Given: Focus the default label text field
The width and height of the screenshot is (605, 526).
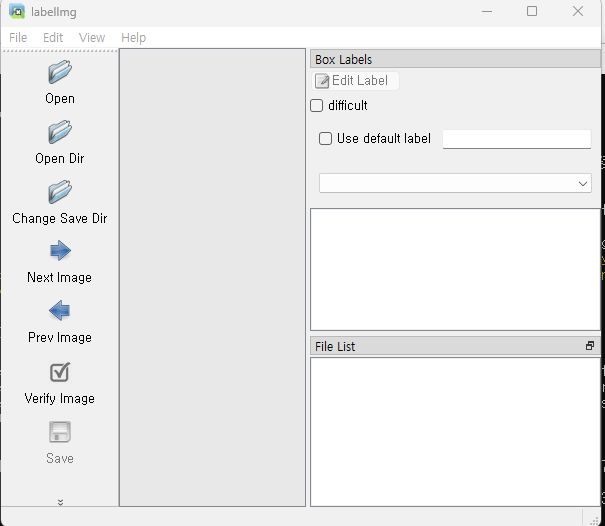Looking at the screenshot, I should 517,139.
